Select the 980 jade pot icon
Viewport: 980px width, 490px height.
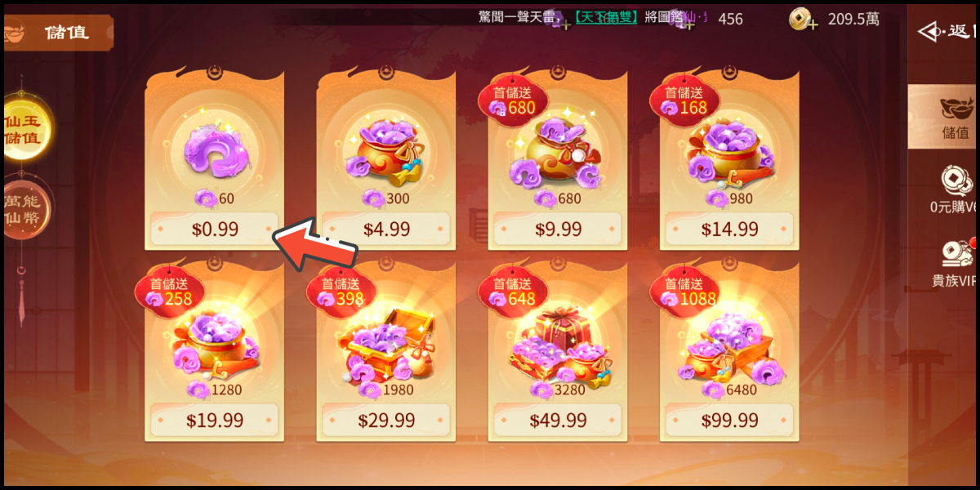pos(729,151)
